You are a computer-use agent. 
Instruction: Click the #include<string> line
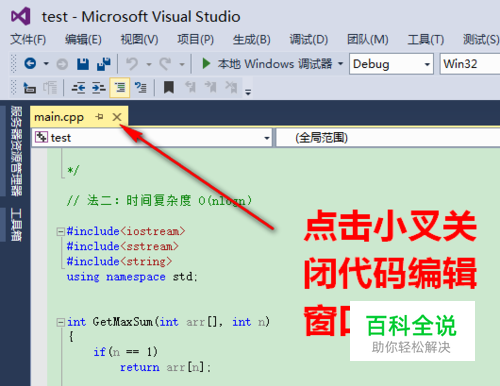tap(119, 261)
